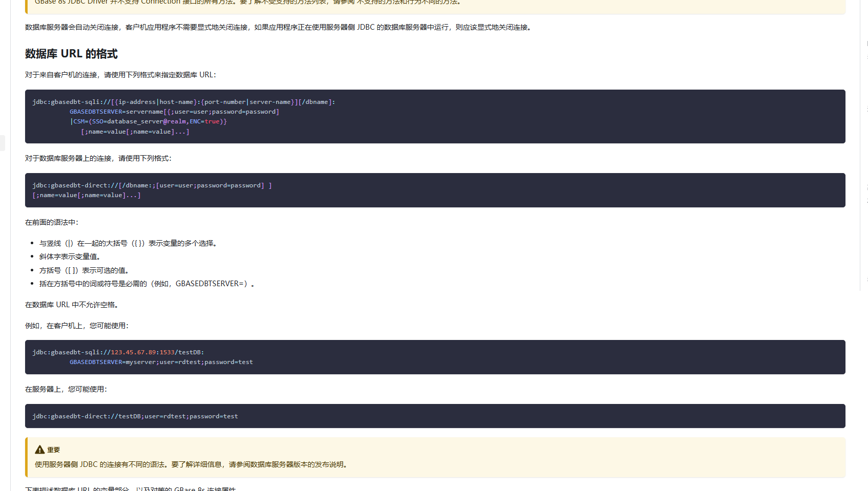Image resolution: width=868 pixels, height=491 pixels.
Task: Click the heading 数据库 URL 的格式
Action: 71,54
